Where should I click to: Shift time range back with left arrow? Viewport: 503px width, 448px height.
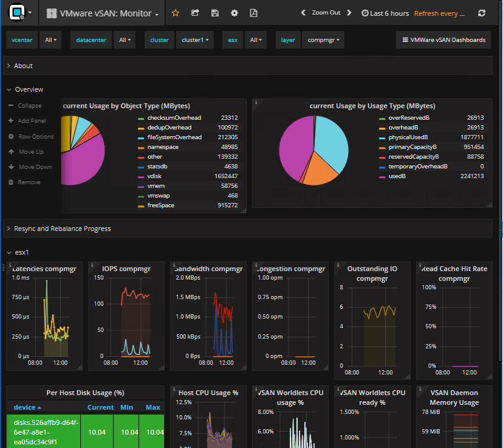(x=304, y=13)
